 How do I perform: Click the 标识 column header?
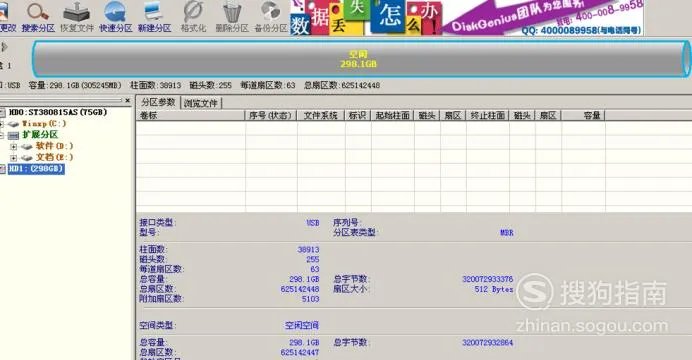[x=357, y=116]
